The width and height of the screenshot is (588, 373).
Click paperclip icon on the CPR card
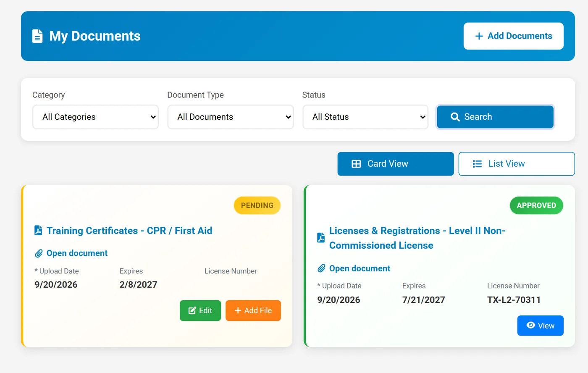(39, 253)
